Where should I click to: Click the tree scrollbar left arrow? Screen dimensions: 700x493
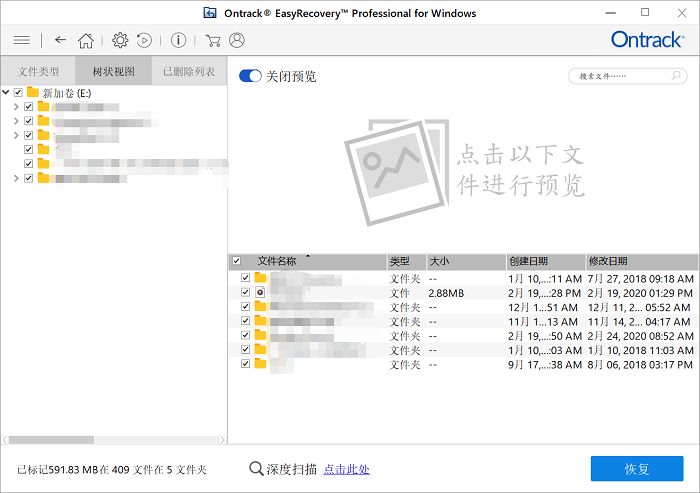(5, 440)
